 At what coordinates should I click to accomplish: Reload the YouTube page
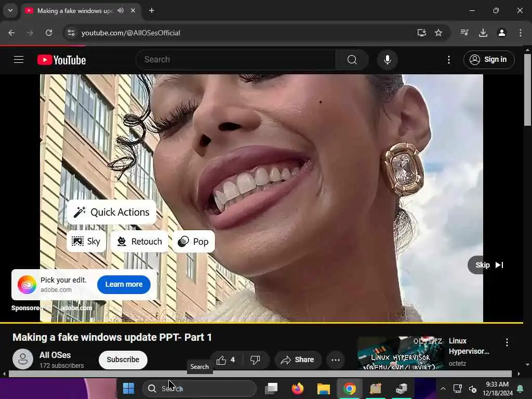coord(49,33)
